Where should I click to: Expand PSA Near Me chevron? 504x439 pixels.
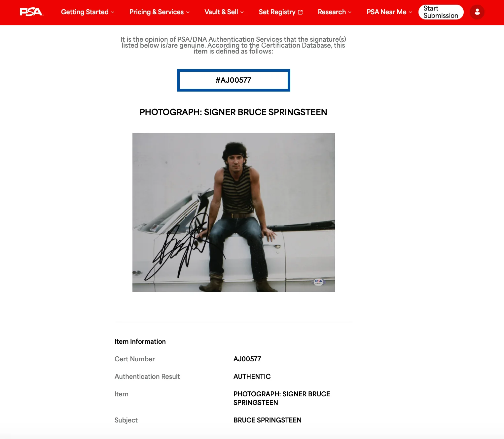click(x=411, y=12)
